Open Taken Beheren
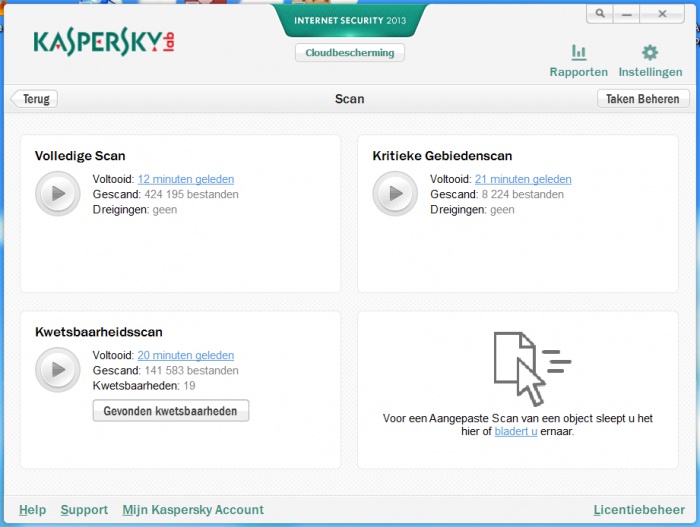Viewport: 700px width, 527px height. click(643, 99)
